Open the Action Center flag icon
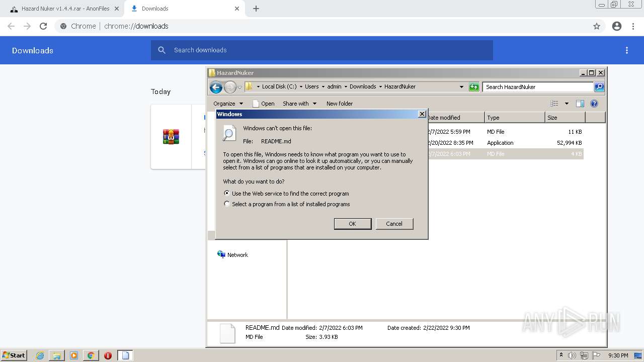 click(x=596, y=355)
